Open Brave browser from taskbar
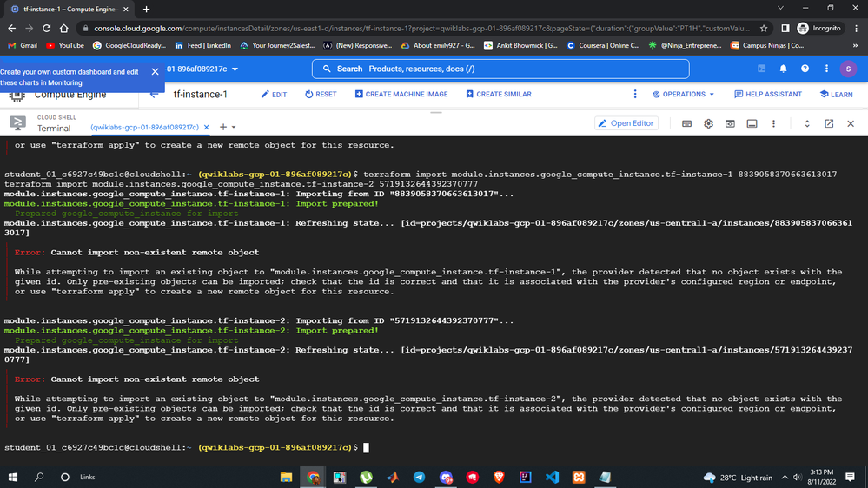Viewport: 868px width, 488px height. [x=499, y=477]
